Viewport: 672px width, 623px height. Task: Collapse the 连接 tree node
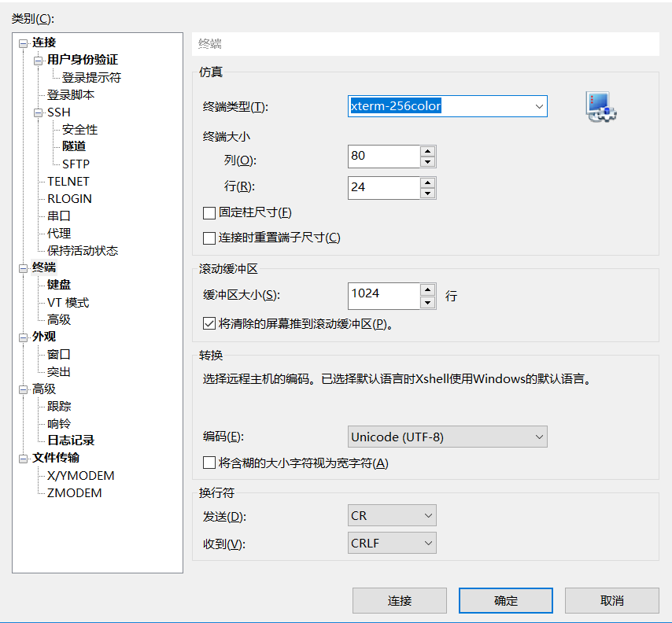[x=24, y=43]
